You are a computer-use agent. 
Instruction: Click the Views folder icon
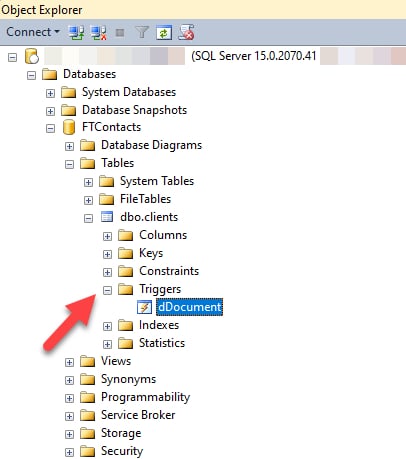pos(87,361)
